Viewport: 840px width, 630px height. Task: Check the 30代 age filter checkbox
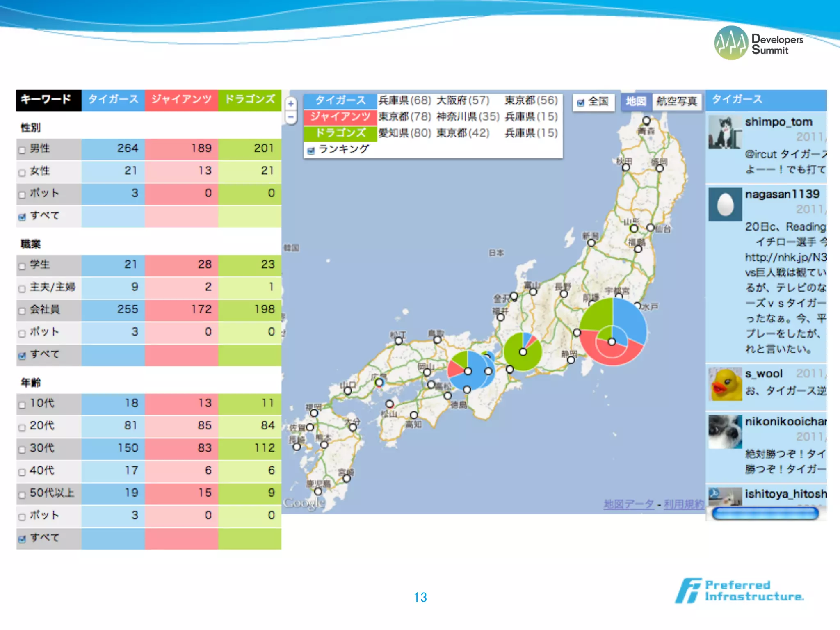tap(22, 450)
